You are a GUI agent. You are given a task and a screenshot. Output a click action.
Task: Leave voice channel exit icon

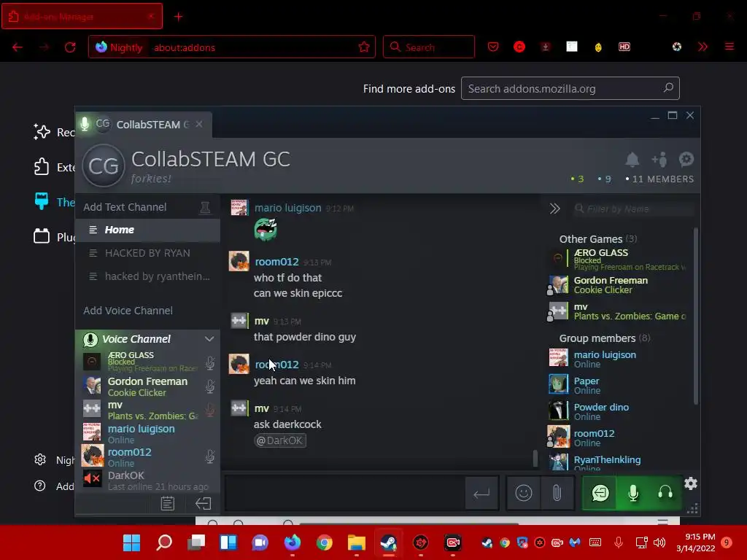[x=203, y=503]
